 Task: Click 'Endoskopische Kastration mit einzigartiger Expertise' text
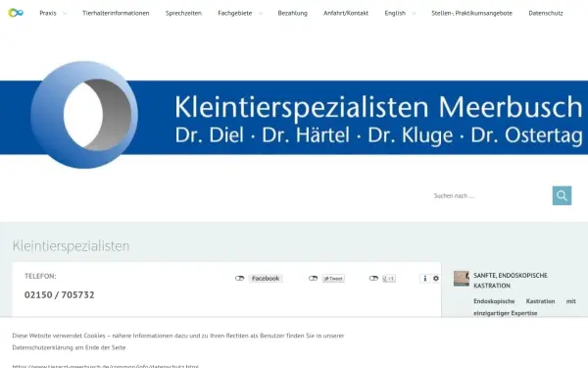524,307
